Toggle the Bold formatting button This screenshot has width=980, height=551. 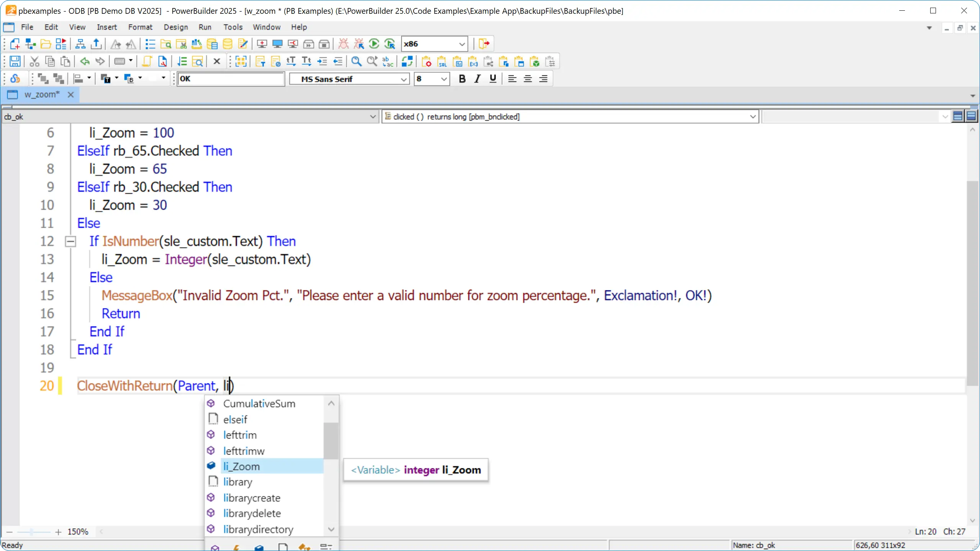coord(462,79)
